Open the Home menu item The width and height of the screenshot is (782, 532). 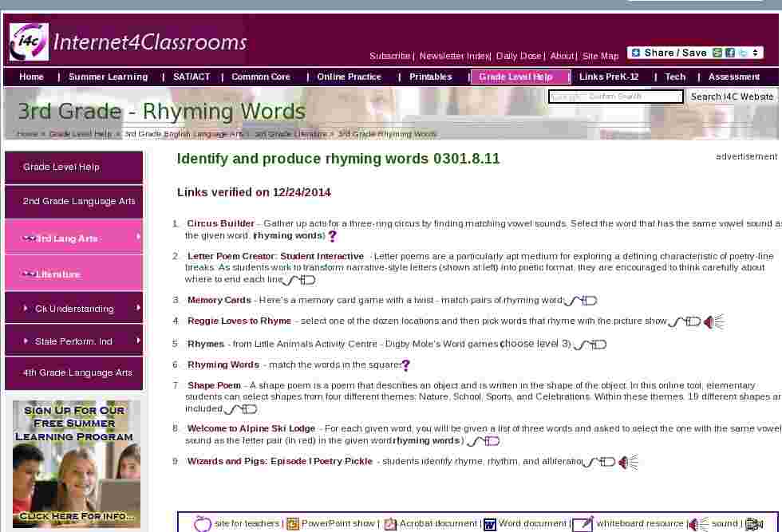tap(31, 77)
